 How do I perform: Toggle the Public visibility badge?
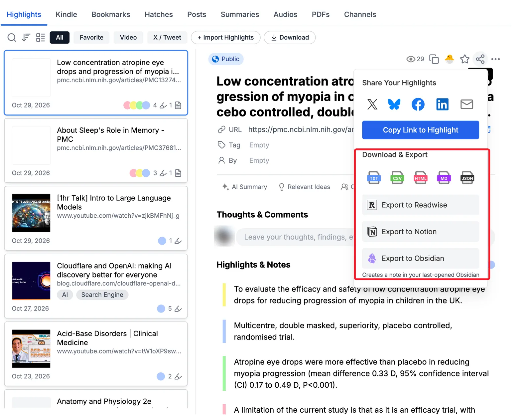click(226, 59)
